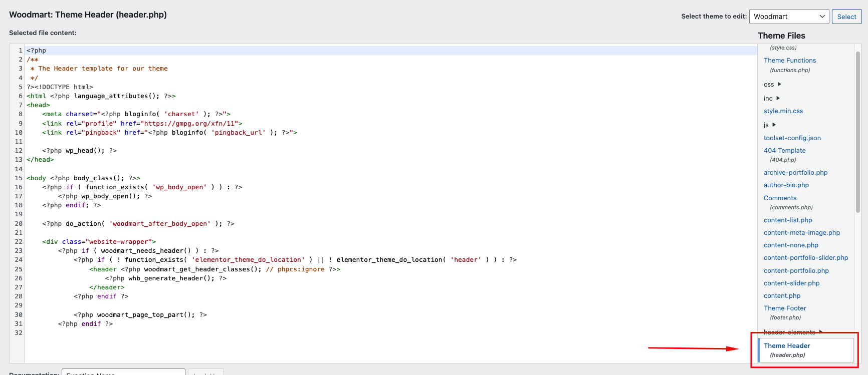Image resolution: width=868 pixels, height=375 pixels.
Task: Click the wp_head() code line
Action: pyautogui.click(x=79, y=151)
